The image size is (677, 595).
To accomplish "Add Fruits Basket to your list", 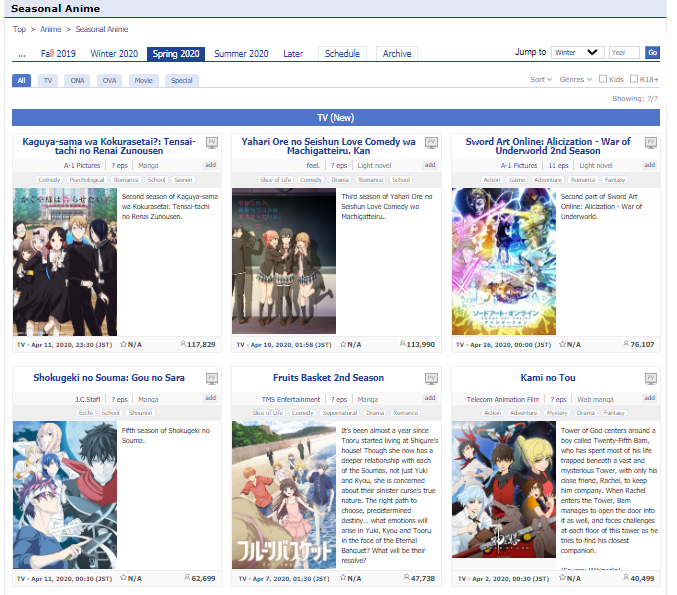I will click(430, 398).
